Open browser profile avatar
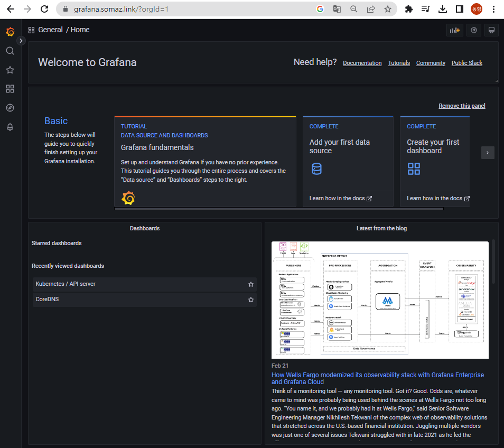The height and width of the screenshot is (448, 504). pyautogui.click(x=477, y=9)
